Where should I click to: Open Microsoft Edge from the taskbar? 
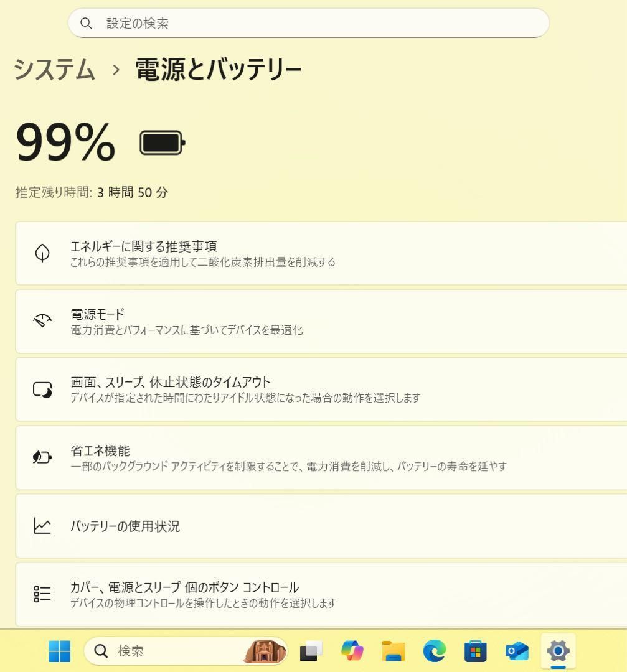[434, 651]
